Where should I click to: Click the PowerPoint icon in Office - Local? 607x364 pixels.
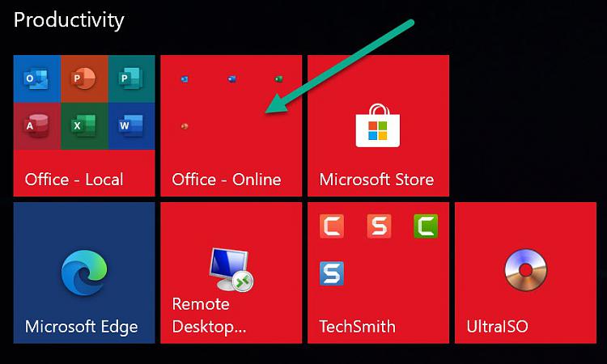(x=84, y=78)
